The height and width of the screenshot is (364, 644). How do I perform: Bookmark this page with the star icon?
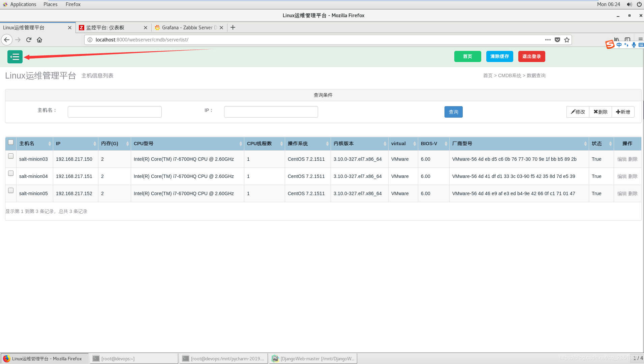click(567, 40)
